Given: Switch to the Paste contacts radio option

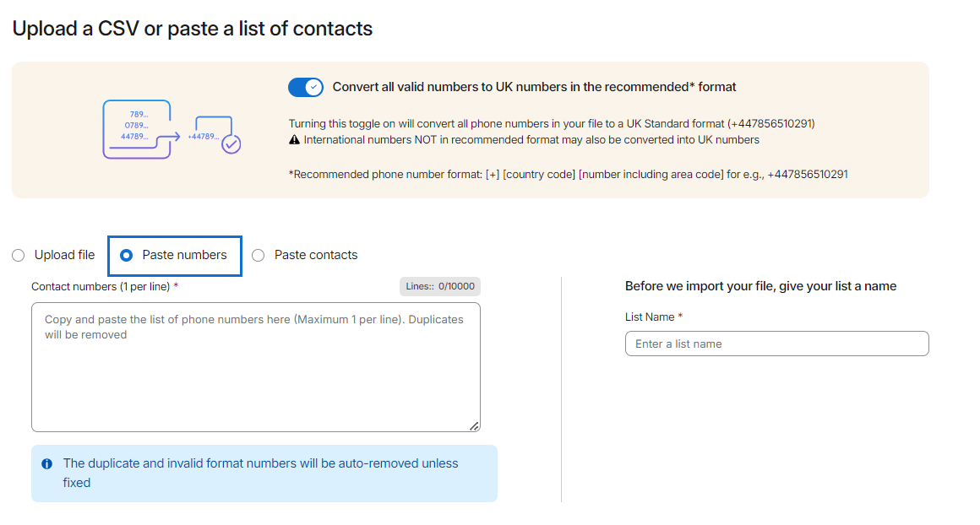Looking at the screenshot, I should click(259, 255).
